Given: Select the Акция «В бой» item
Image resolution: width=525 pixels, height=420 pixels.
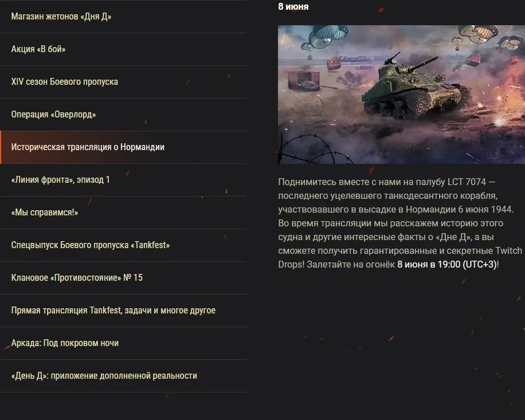Looking at the screenshot, I should pyautogui.click(x=123, y=49).
